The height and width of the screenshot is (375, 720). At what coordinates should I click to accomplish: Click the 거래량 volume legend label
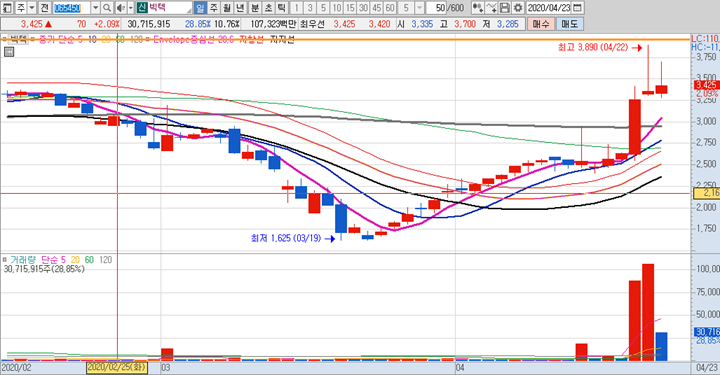(x=23, y=260)
